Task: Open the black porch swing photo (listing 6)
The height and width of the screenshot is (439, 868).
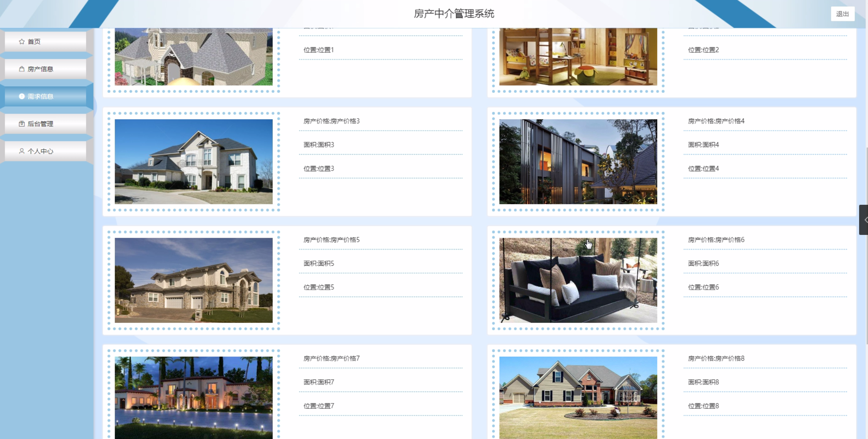Action: pos(578,280)
